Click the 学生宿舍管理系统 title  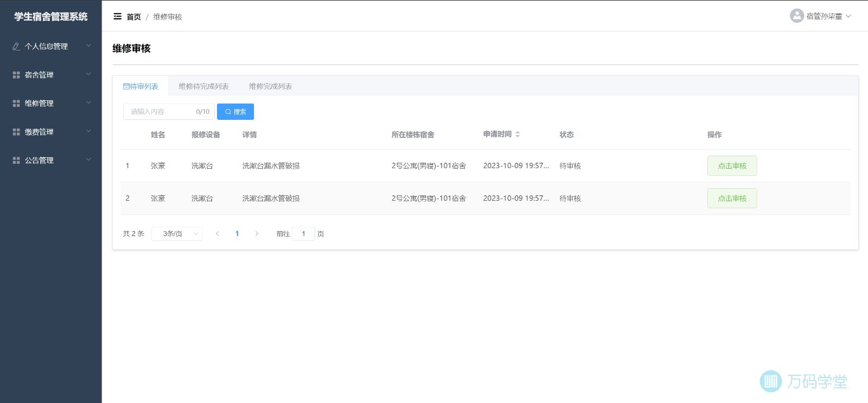51,17
